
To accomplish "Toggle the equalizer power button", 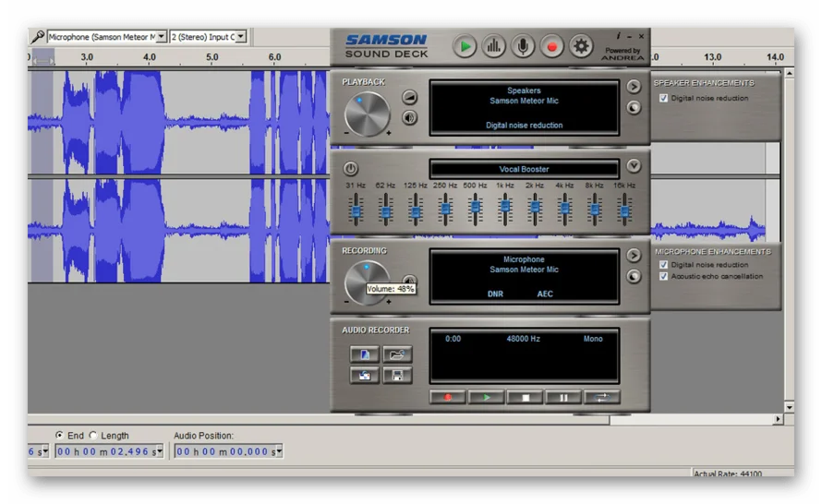I will point(351,169).
